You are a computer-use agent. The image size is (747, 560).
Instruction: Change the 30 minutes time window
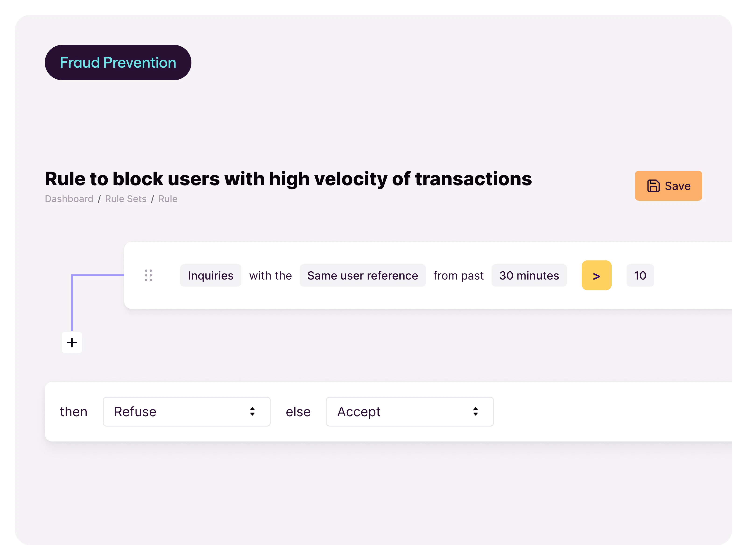click(529, 275)
